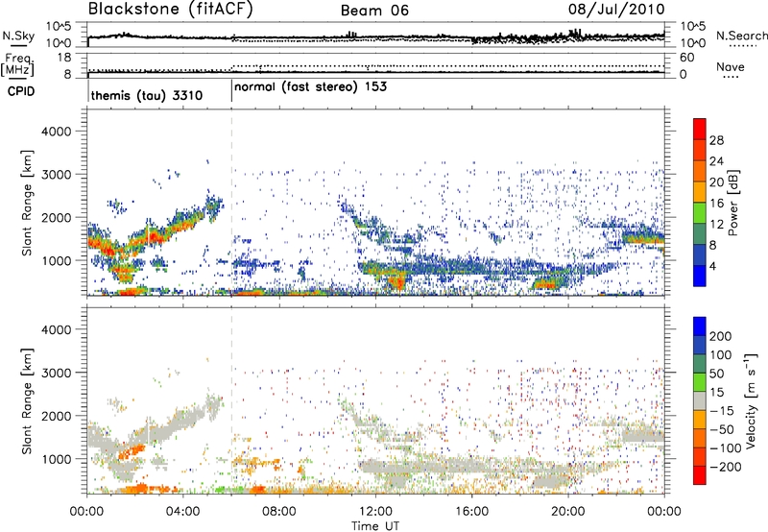Screen dimensions: 768x532
Task: Click the Nave legend label
Action: click(731, 67)
